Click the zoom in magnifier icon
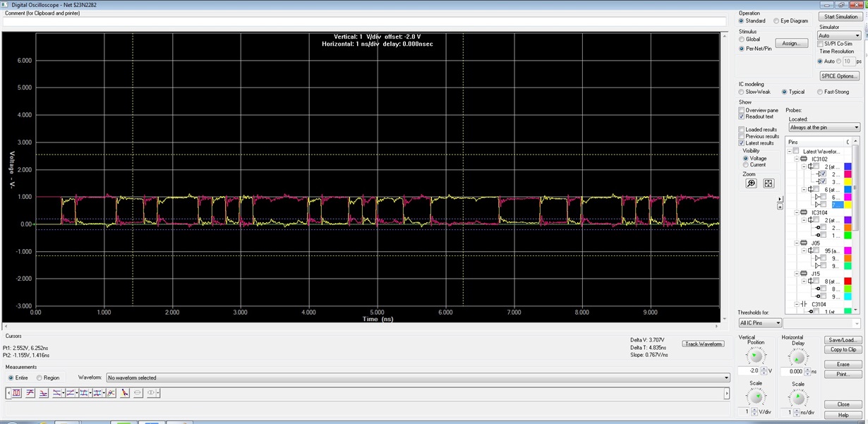 tap(751, 183)
